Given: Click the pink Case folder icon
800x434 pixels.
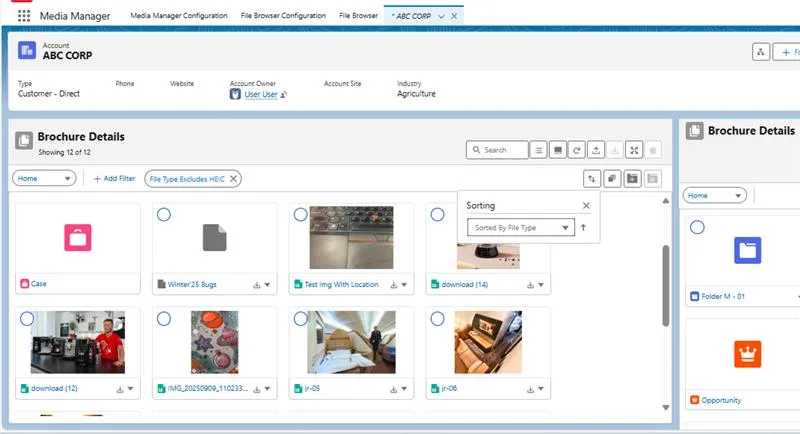Looking at the screenshot, I should 78,238.
